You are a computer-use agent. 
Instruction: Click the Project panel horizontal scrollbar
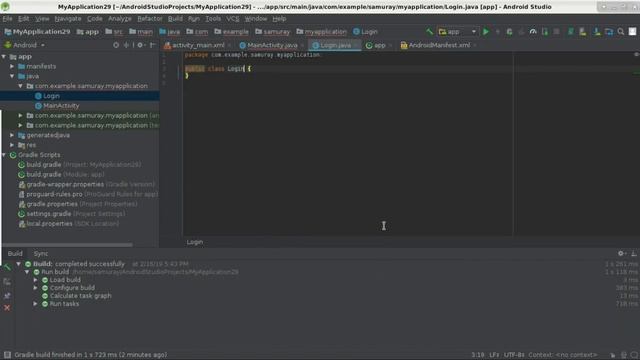pyautogui.click(x=67, y=245)
